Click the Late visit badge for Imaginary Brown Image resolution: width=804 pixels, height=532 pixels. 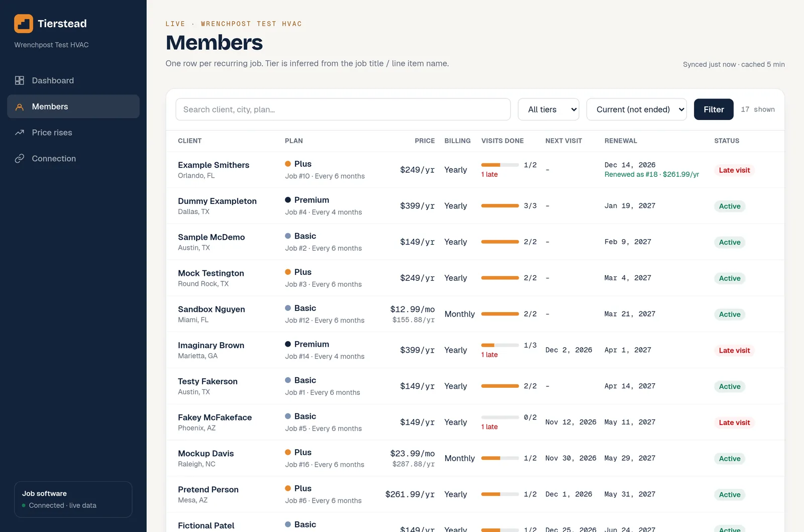click(x=734, y=351)
